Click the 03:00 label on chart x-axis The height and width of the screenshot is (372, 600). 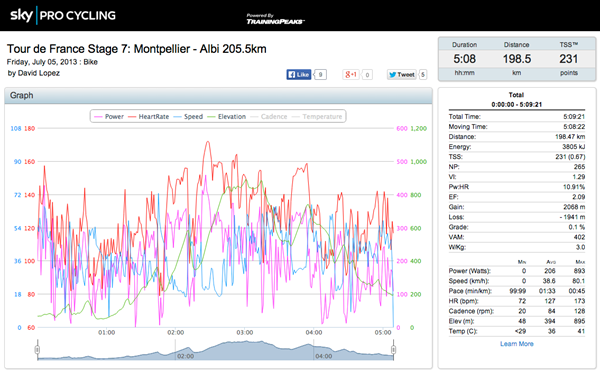245,333
